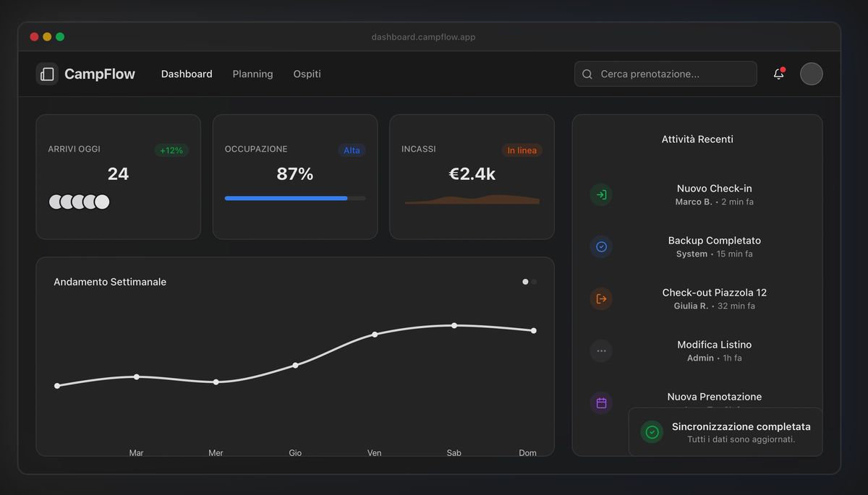Click the +12% arrivals badge
This screenshot has height=495, width=868.
coord(171,150)
